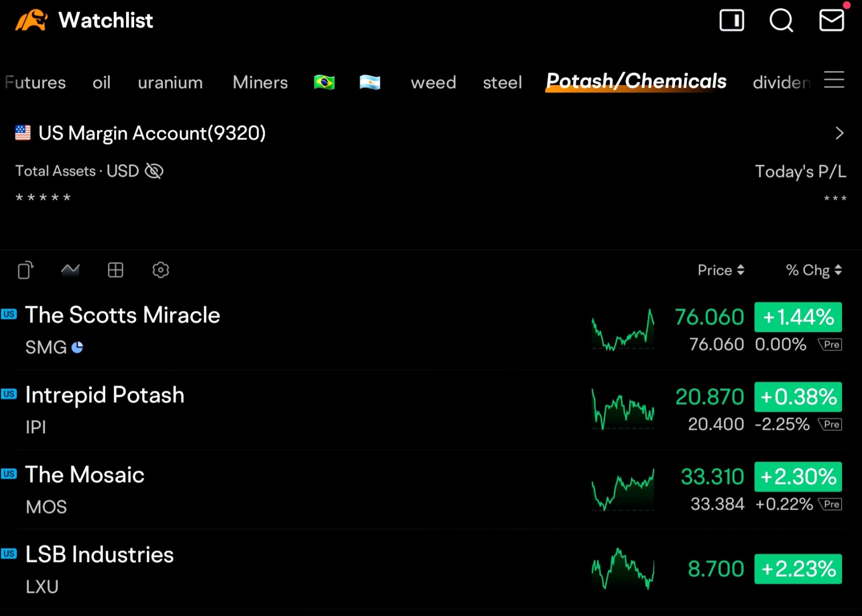Toggle total assets visibility eye icon
The width and height of the screenshot is (862, 616).
point(154,171)
